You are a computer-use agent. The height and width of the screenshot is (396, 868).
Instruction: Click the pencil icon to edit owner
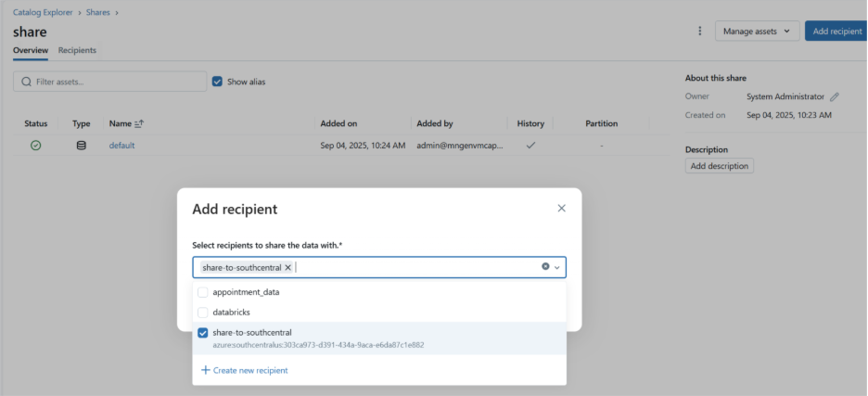click(x=835, y=96)
